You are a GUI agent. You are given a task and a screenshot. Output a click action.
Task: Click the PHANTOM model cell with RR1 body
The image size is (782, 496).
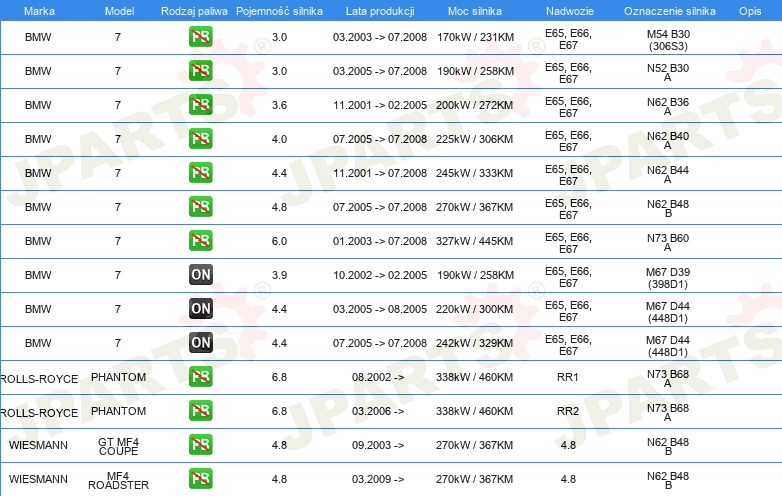click(x=118, y=377)
